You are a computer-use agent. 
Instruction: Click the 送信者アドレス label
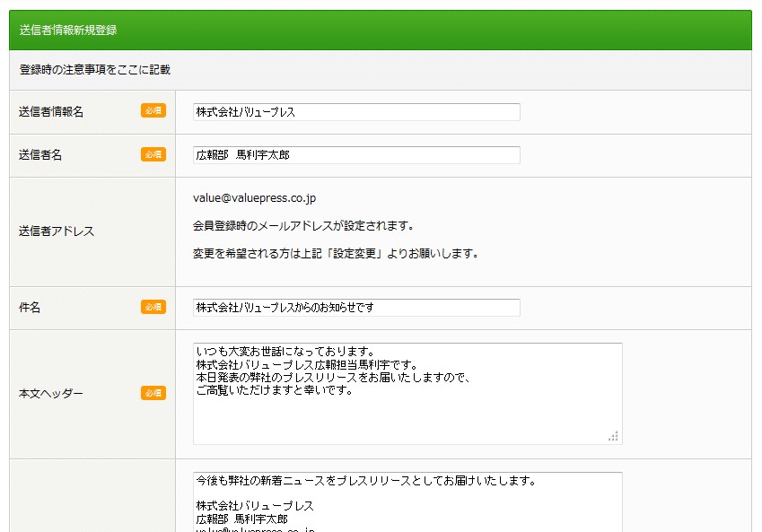(57, 231)
